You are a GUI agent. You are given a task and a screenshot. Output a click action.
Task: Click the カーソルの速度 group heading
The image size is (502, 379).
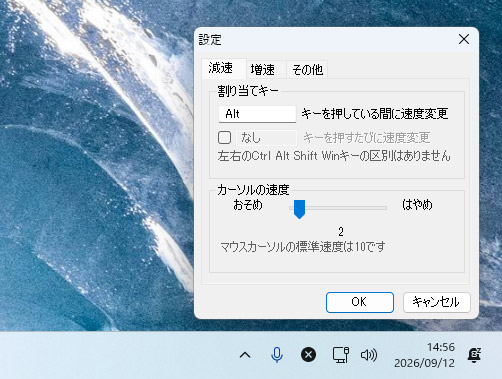tap(253, 190)
